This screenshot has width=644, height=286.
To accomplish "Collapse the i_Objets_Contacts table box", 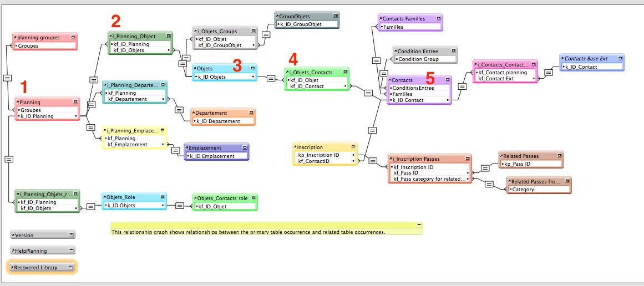I will [345, 72].
